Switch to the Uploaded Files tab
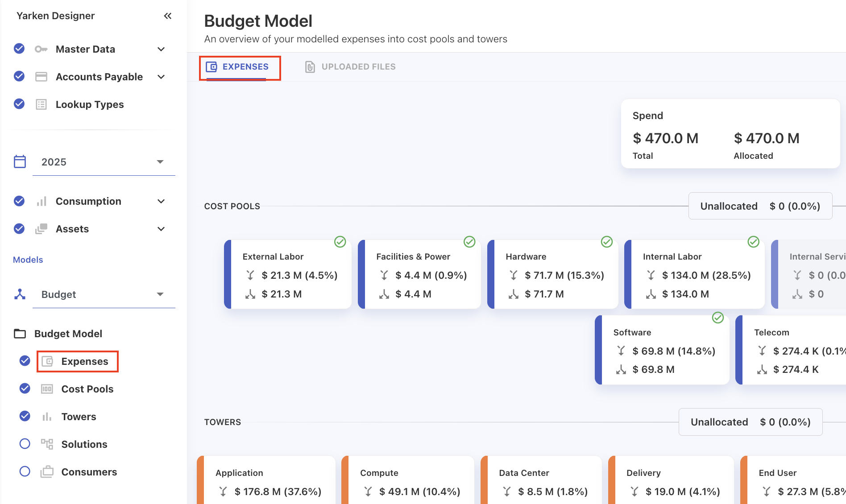This screenshot has width=846, height=504. point(350,67)
